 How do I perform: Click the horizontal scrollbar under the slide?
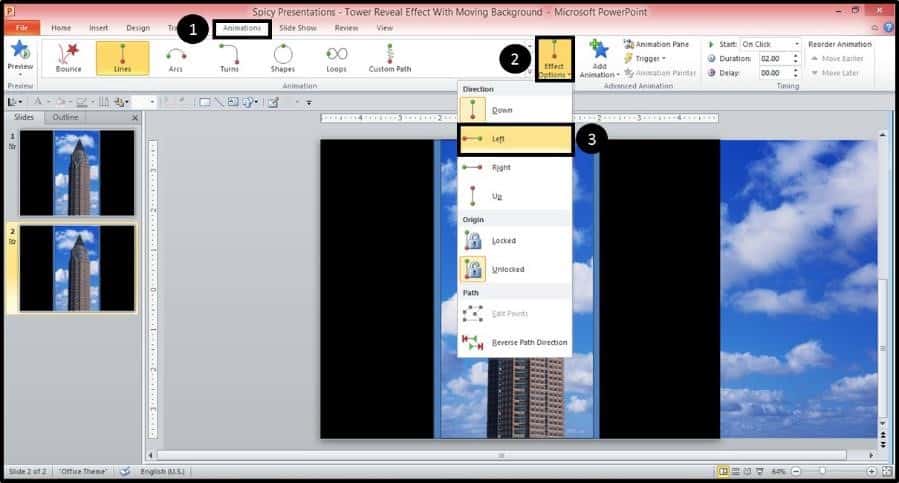502,455
